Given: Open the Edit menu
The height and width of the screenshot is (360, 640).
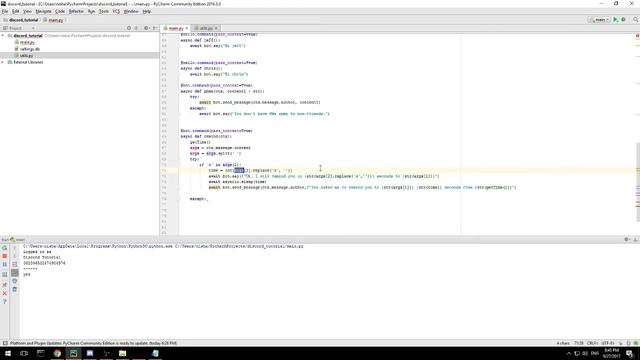Looking at the screenshot, I should [x=16, y=11].
